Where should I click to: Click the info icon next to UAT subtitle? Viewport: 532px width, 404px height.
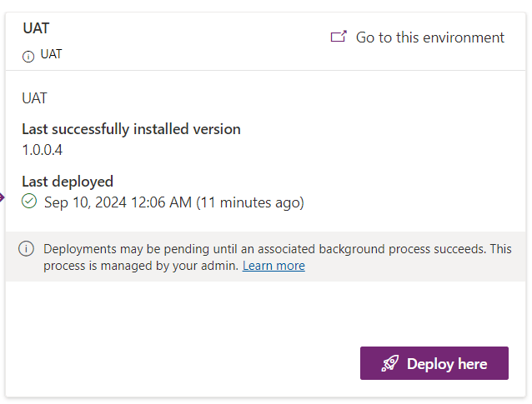coord(28,57)
